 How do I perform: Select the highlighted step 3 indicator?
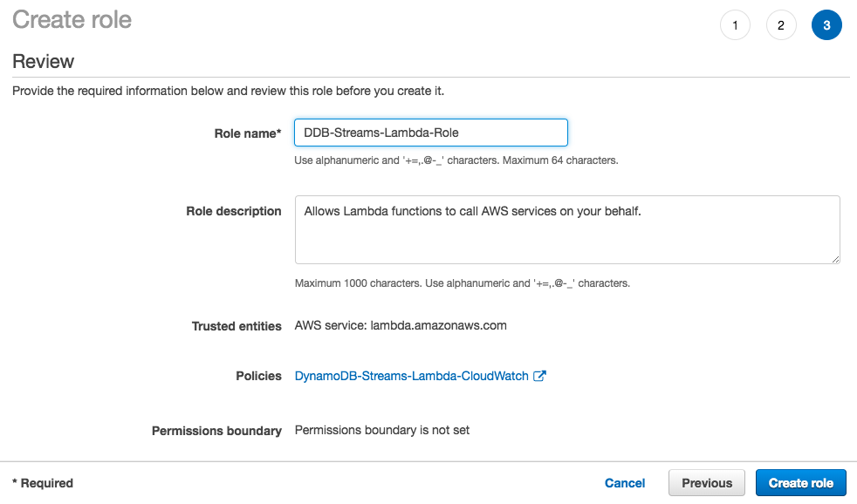click(826, 25)
